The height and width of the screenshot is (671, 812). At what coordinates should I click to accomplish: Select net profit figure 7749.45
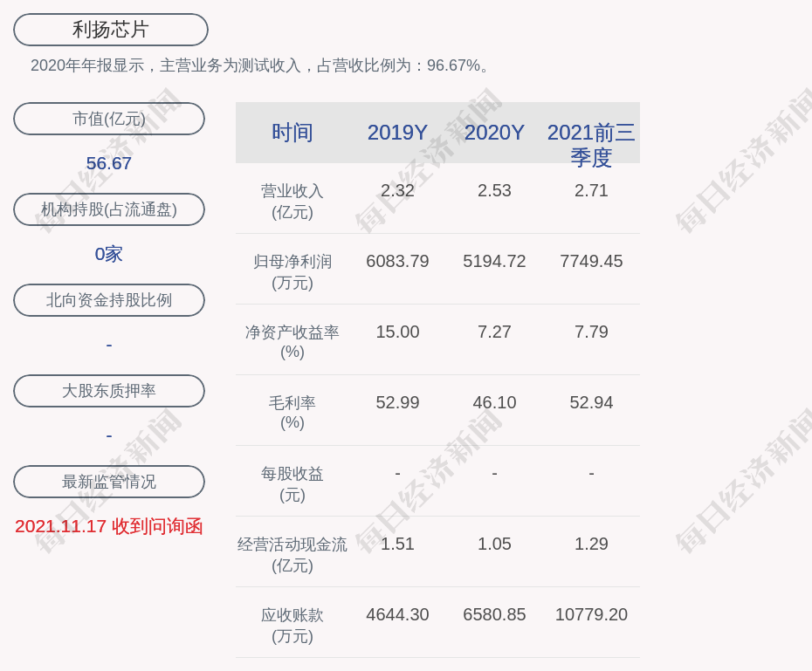coord(591,261)
